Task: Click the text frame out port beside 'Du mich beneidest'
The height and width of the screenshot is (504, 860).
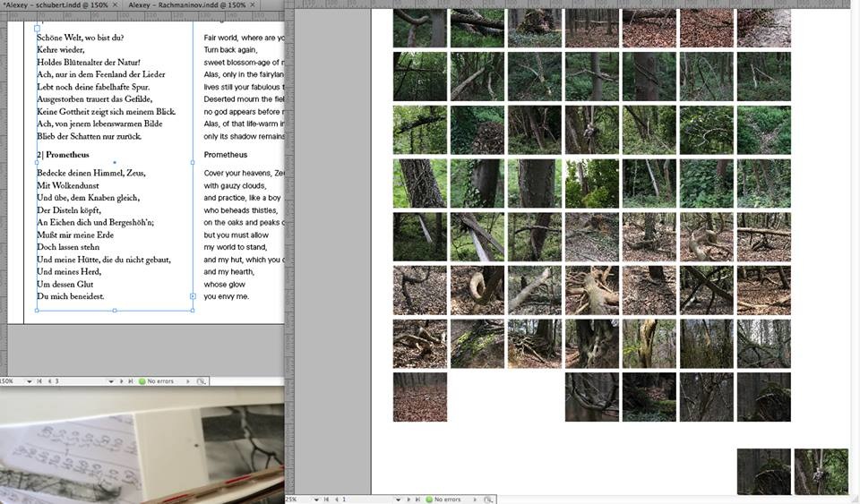Action: (x=193, y=296)
